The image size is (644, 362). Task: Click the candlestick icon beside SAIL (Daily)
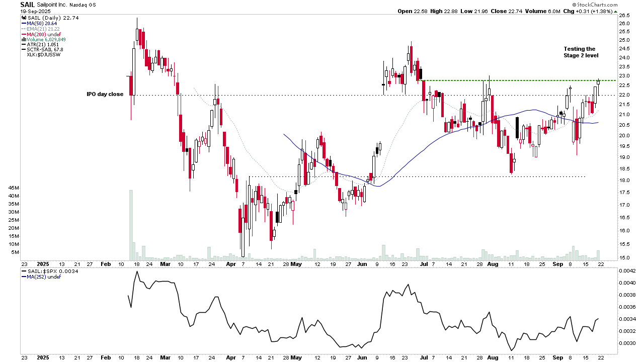pyautogui.click(x=23, y=18)
